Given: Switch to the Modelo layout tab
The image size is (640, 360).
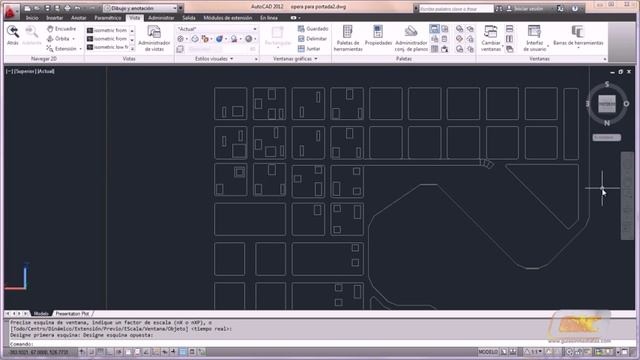Looking at the screenshot, I should [x=41, y=313].
